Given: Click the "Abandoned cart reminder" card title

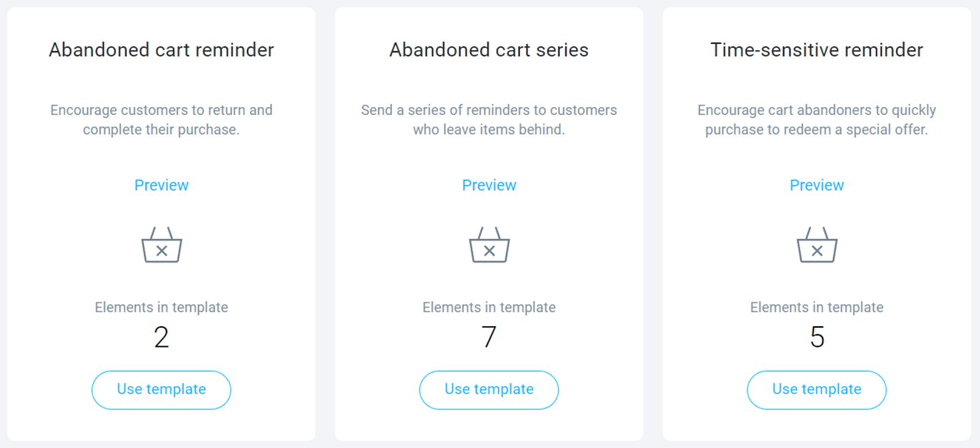Looking at the screenshot, I should [162, 50].
